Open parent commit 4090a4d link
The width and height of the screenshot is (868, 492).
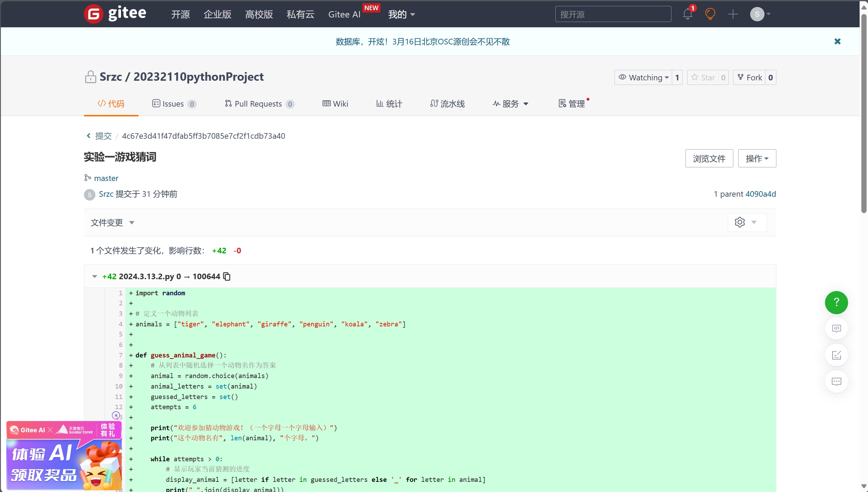coord(760,194)
